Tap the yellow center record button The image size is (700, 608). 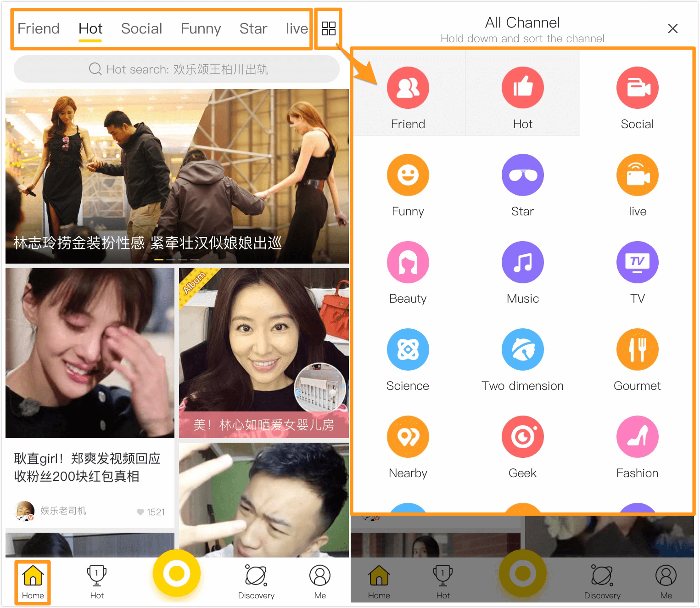177,573
